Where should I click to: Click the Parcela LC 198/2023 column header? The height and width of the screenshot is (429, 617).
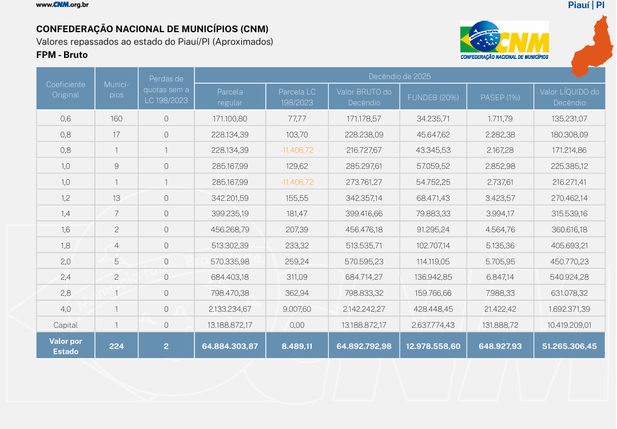pyautogui.click(x=297, y=97)
